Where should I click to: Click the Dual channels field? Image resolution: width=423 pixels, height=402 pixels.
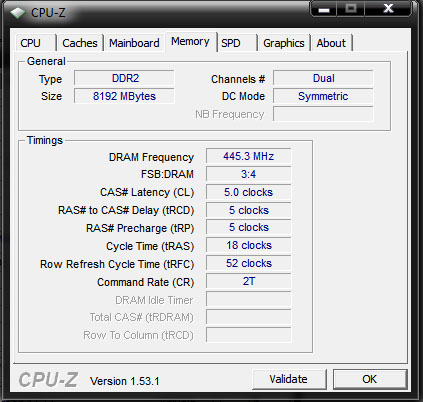click(x=323, y=78)
